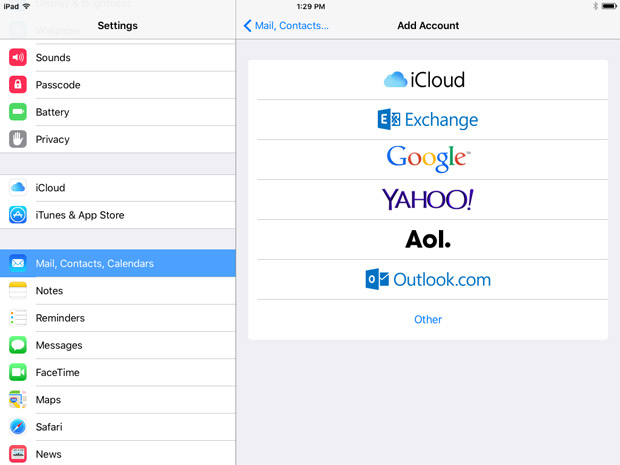Tap the 1:29 PM clock

[311, 6]
